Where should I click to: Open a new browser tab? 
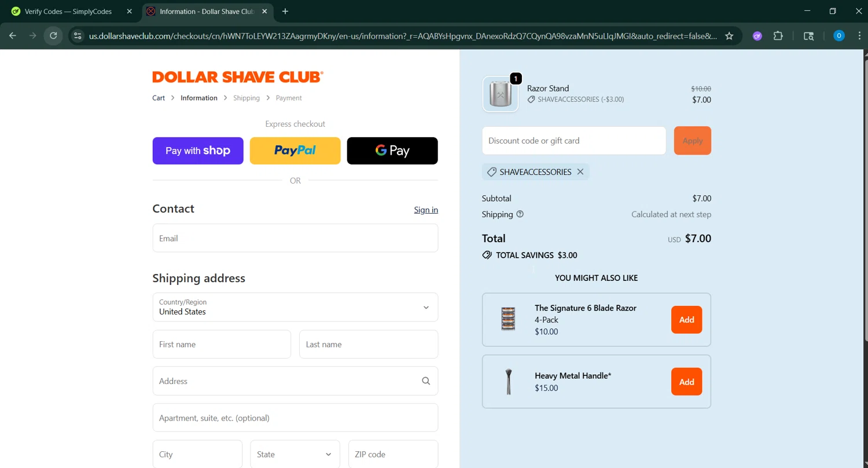pos(285,12)
